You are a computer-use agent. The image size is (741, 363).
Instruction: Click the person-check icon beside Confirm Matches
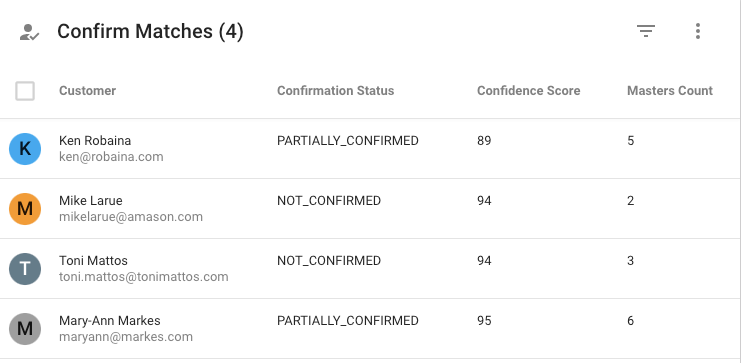coord(29,32)
